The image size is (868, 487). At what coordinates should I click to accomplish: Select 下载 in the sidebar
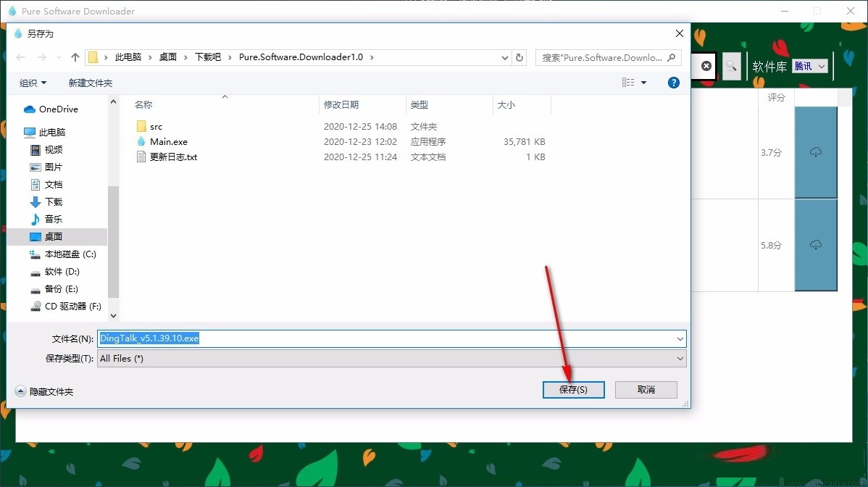pos(52,201)
